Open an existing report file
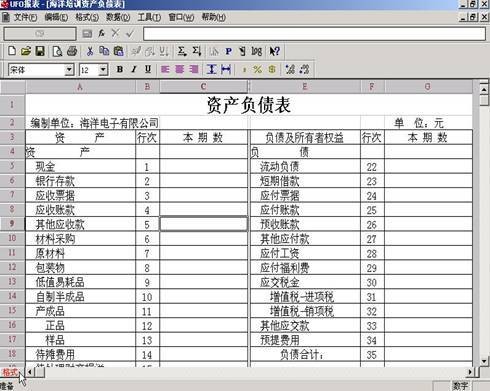This screenshot has width=490, height=391. [26, 51]
